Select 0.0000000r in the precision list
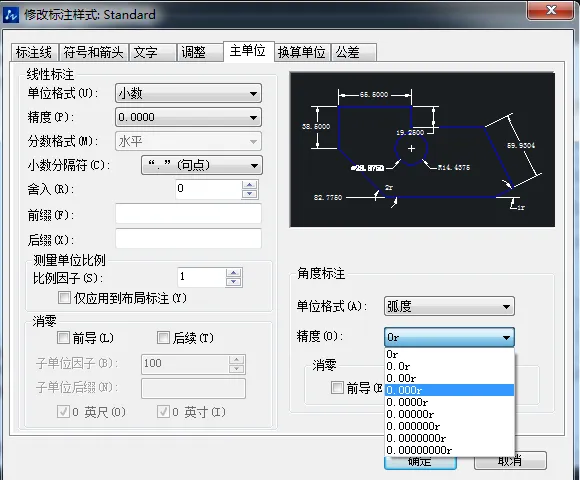This screenshot has height=480, width=580. [x=449, y=438]
